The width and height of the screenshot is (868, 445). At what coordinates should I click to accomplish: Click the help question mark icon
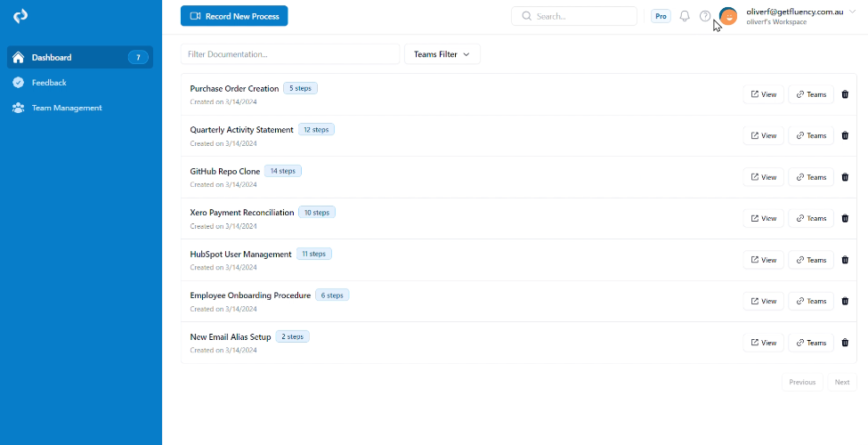(705, 16)
